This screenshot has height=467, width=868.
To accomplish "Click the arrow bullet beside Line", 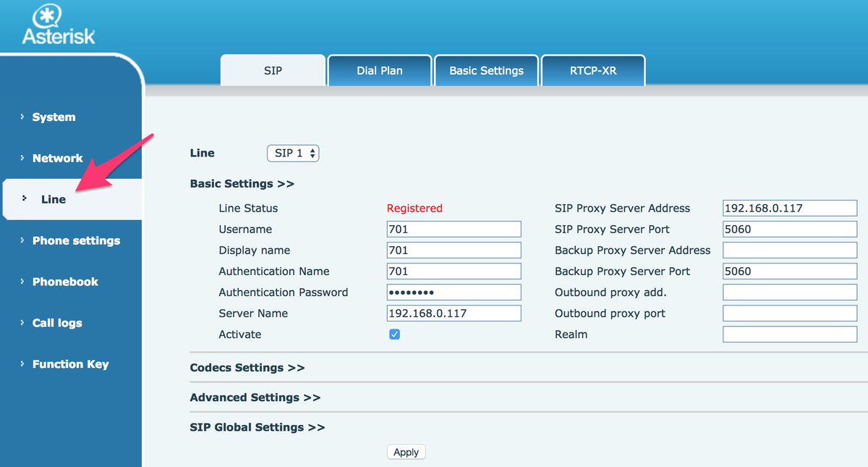I will [25, 198].
